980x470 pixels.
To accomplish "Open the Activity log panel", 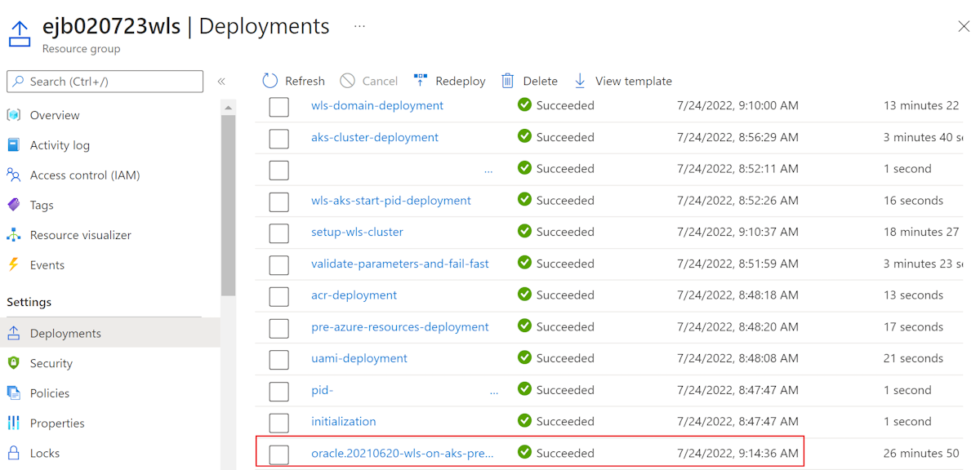I will [65, 144].
